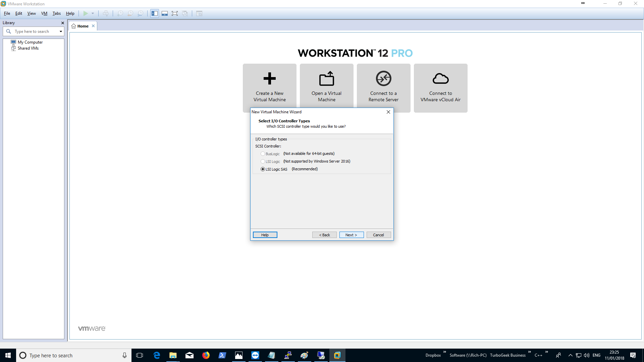
Task: Open File Explorer from taskbar
Action: coord(173,355)
